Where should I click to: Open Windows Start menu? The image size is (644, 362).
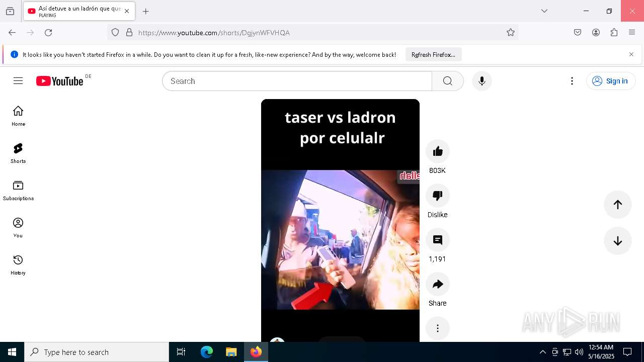point(12,352)
